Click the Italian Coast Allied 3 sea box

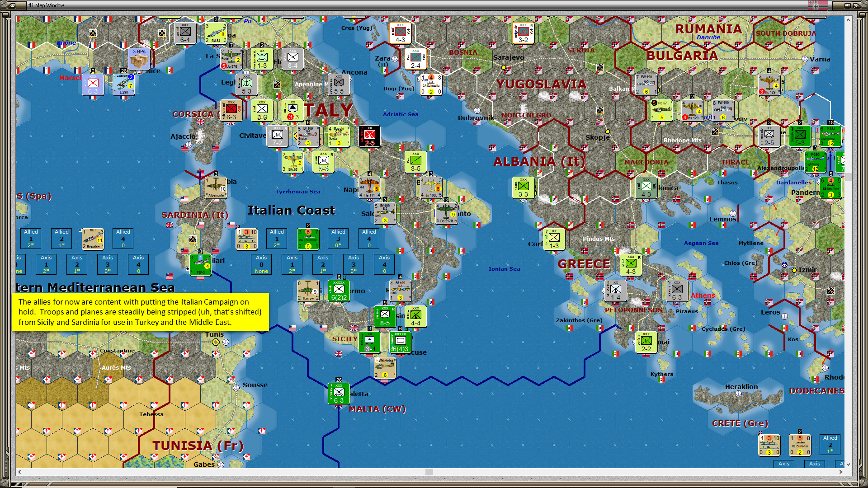(x=338, y=239)
